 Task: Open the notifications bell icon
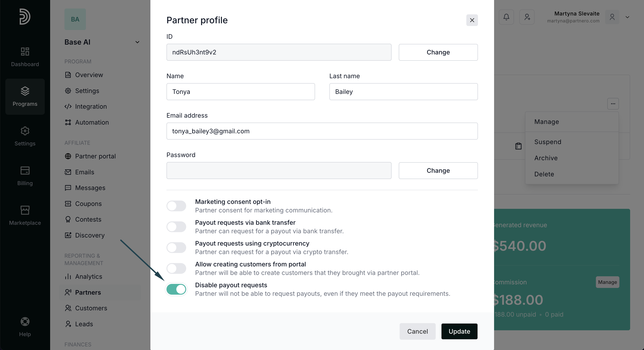[x=506, y=17]
